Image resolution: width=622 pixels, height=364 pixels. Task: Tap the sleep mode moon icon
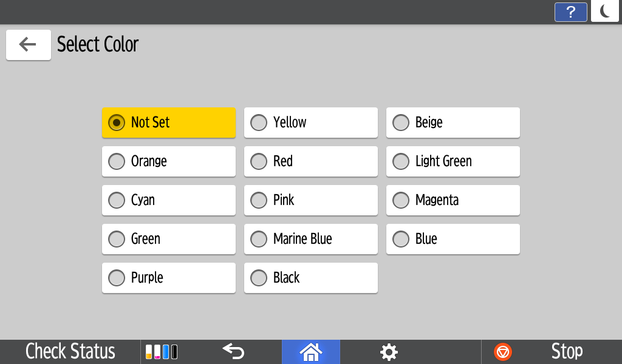(604, 12)
